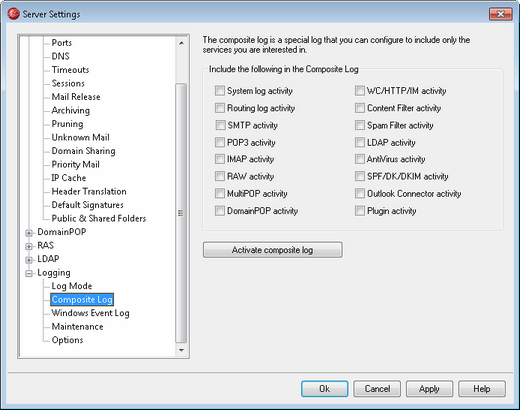Enable System log activity checkbox
This screenshot has width=520, height=410.
click(220, 91)
